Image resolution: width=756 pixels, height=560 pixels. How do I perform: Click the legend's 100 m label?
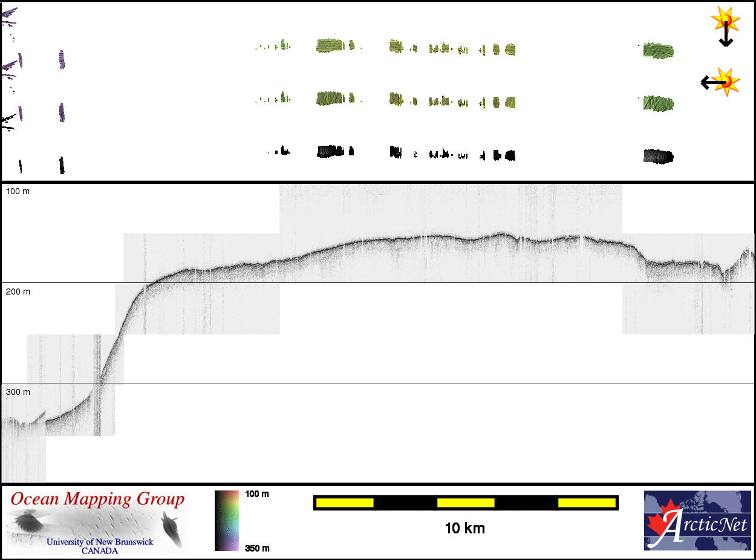[257, 494]
